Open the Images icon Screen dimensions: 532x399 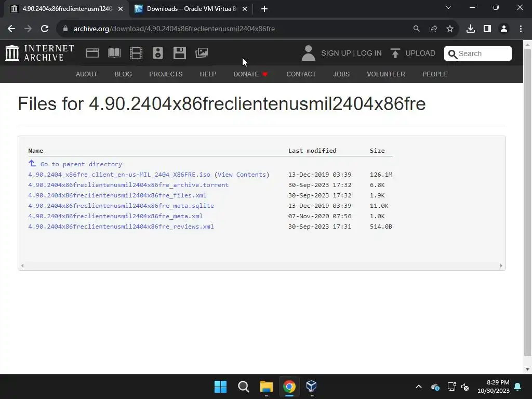(202, 53)
